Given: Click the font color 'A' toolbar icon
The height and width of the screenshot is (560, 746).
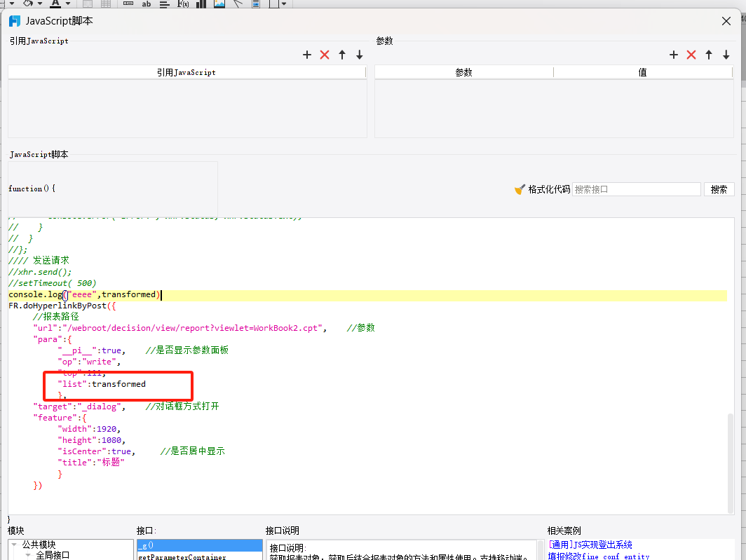Looking at the screenshot, I should point(55,4).
